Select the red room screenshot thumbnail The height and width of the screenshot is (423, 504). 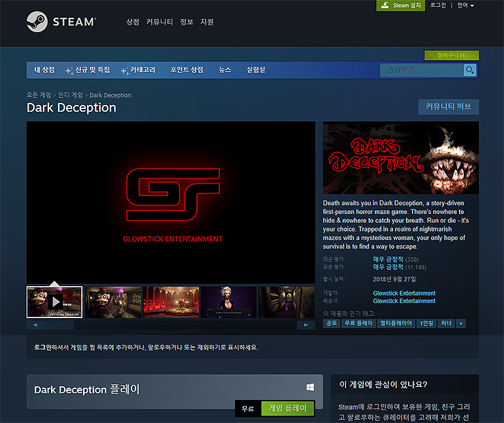pyautogui.click(x=171, y=302)
